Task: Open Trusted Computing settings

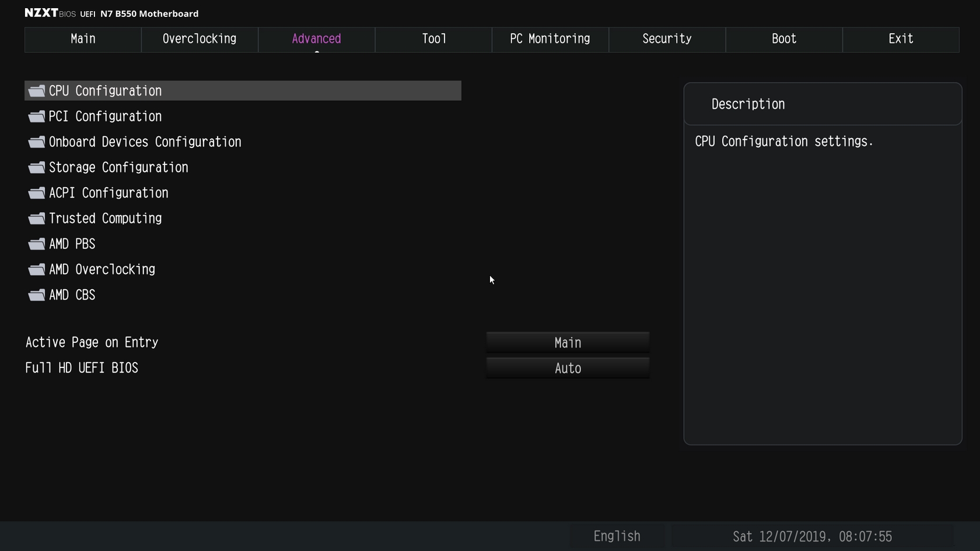Action: 105,219
